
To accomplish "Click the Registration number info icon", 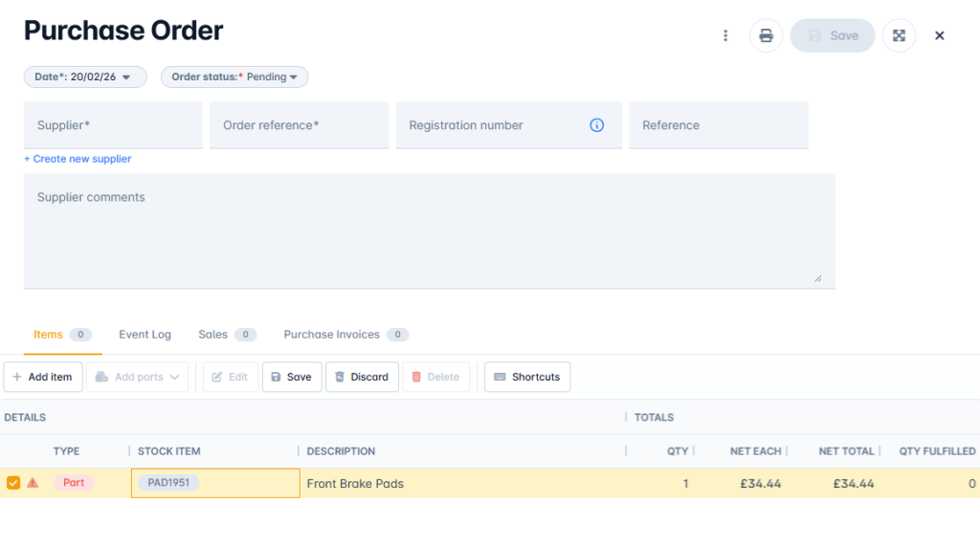I will [597, 125].
